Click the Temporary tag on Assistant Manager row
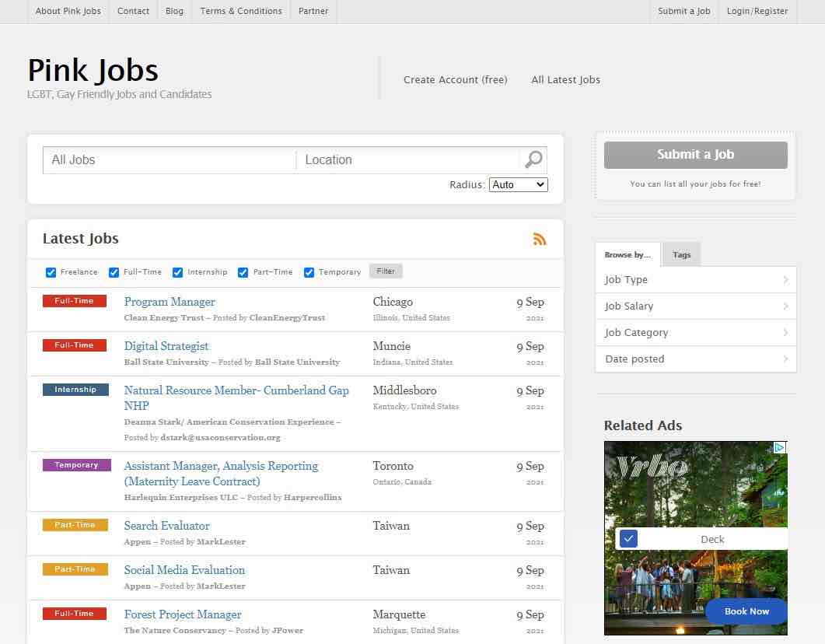This screenshot has height=644, width=825. (x=77, y=465)
